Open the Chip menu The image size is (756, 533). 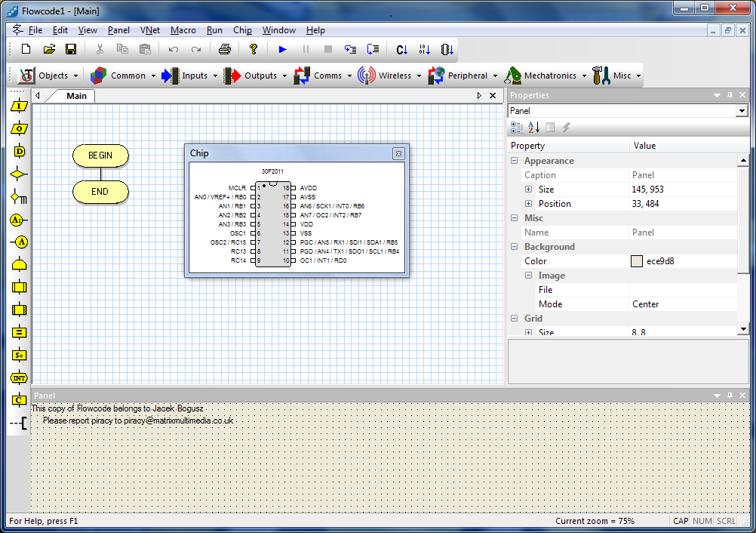click(x=242, y=30)
